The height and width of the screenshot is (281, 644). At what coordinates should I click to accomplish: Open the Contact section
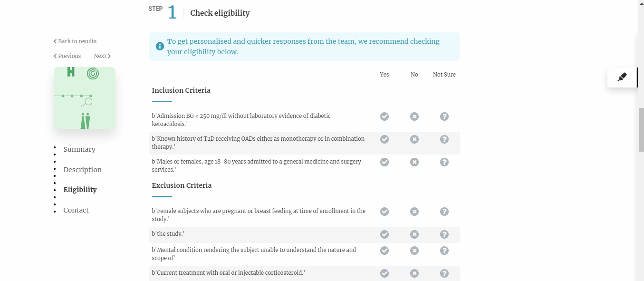point(76,210)
